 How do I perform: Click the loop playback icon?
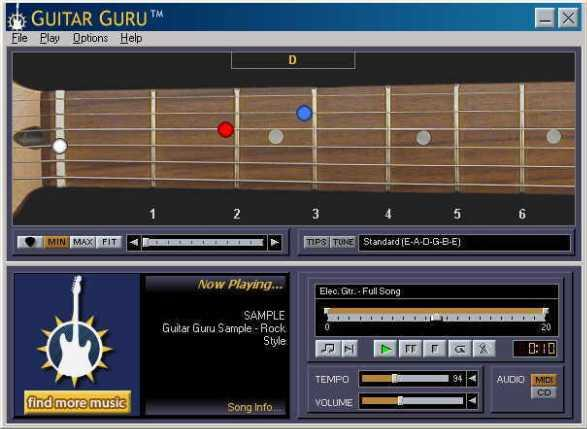[x=459, y=349]
